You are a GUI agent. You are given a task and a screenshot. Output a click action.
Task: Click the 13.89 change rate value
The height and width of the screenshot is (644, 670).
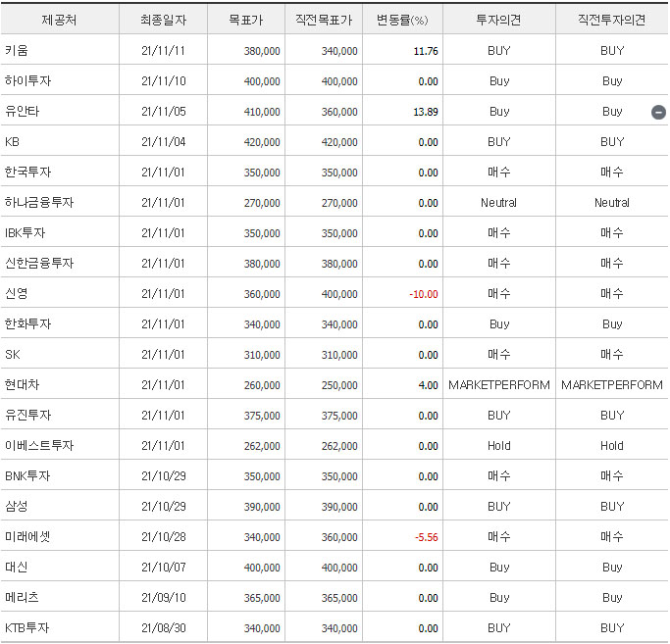point(426,112)
